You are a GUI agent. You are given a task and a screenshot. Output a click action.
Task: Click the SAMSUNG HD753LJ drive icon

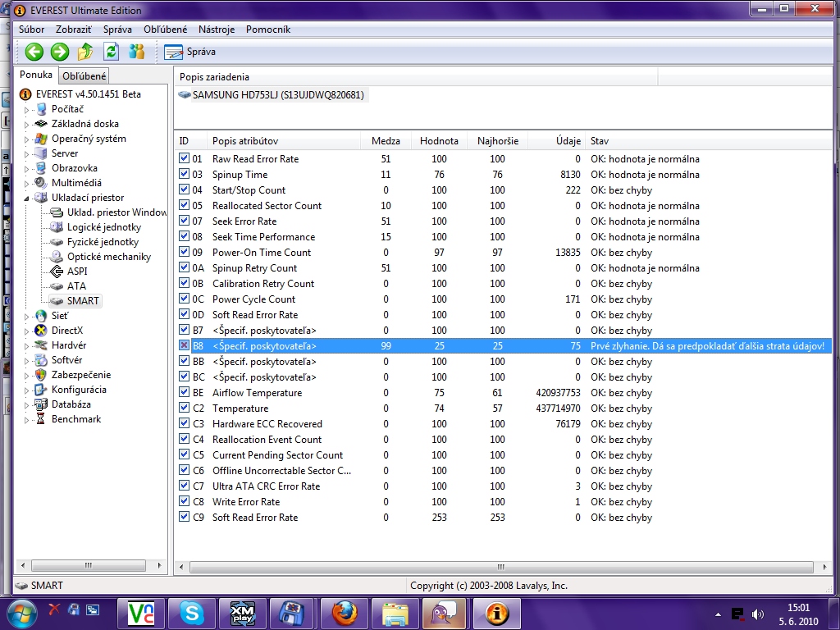pos(185,95)
